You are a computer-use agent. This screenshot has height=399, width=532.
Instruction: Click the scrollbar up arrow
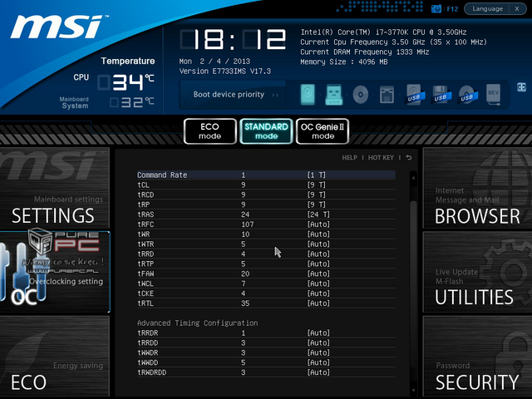pos(413,177)
